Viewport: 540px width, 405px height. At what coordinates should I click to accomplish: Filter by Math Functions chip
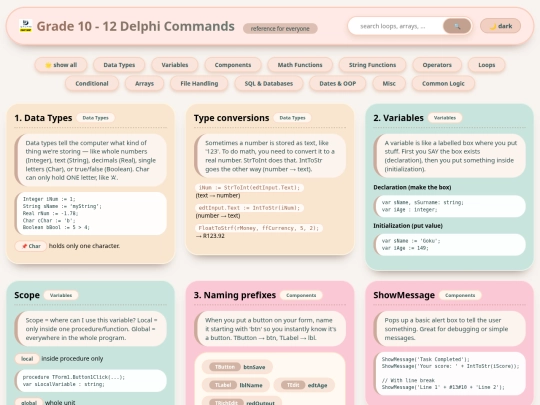point(300,65)
